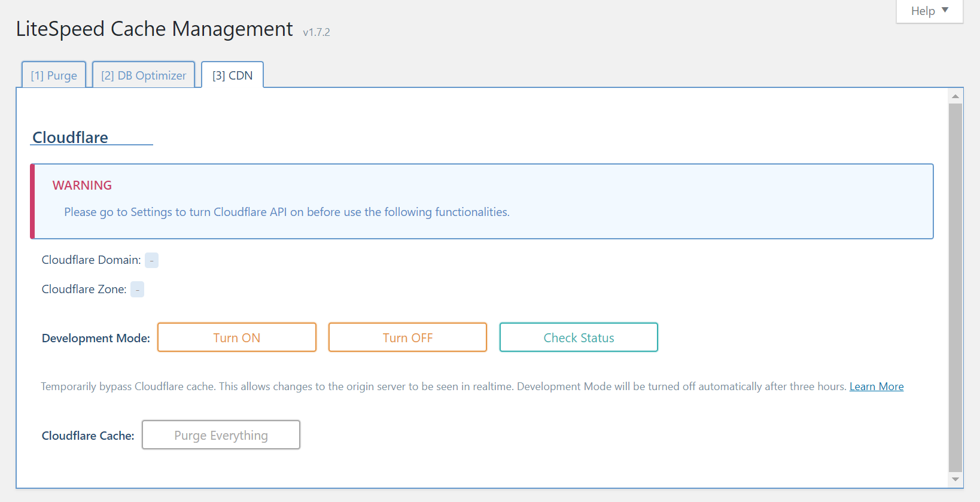Image resolution: width=980 pixels, height=502 pixels.
Task: Click the WARNING heading text
Action: pyautogui.click(x=82, y=185)
